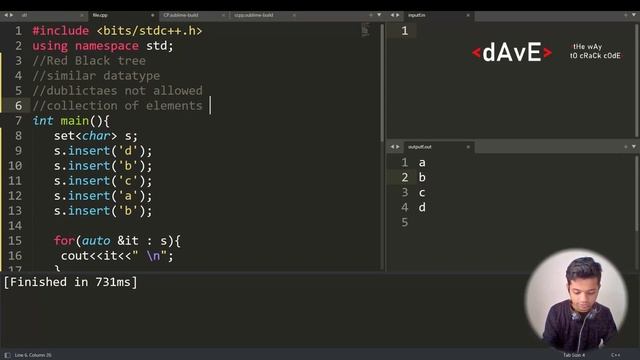Click '#include <bits/stdc++.h>' line
This screenshot has height=360, width=640.
pos(117,31)
